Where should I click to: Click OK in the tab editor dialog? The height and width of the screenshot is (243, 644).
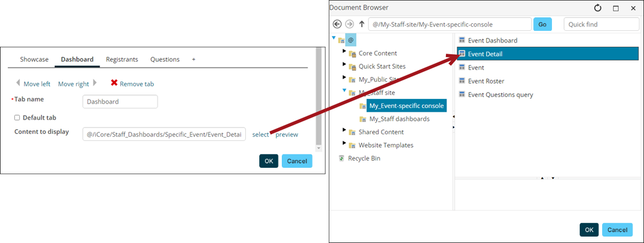pos(269,161)
